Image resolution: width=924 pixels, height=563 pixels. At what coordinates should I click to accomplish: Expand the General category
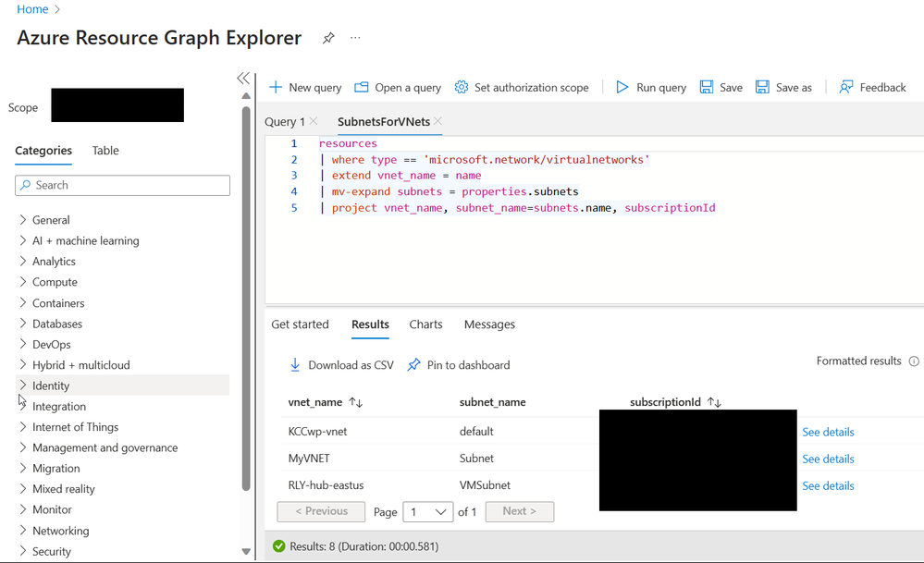click(22, 220)
